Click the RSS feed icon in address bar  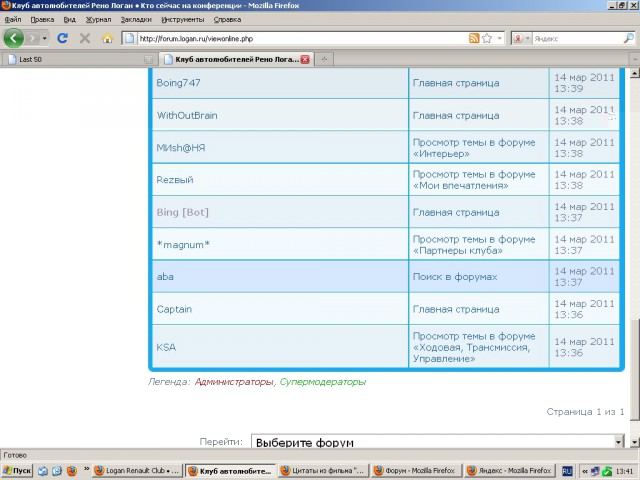coord(474,38)
